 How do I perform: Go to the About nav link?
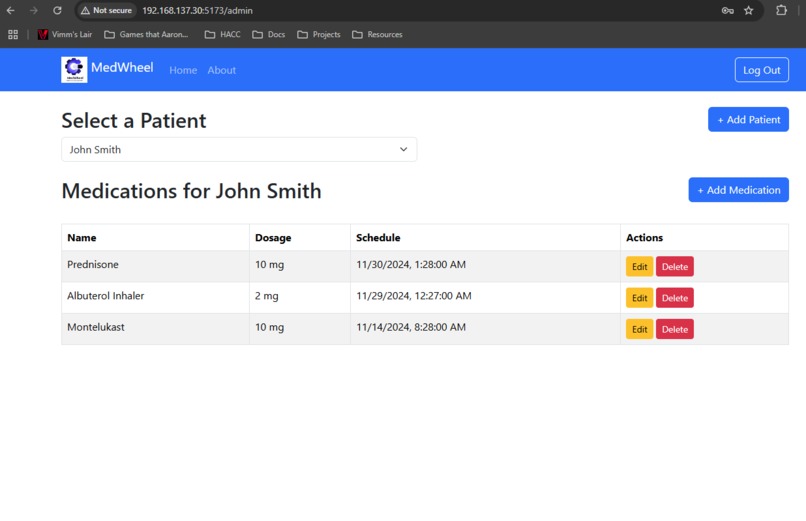coord(222,70)
